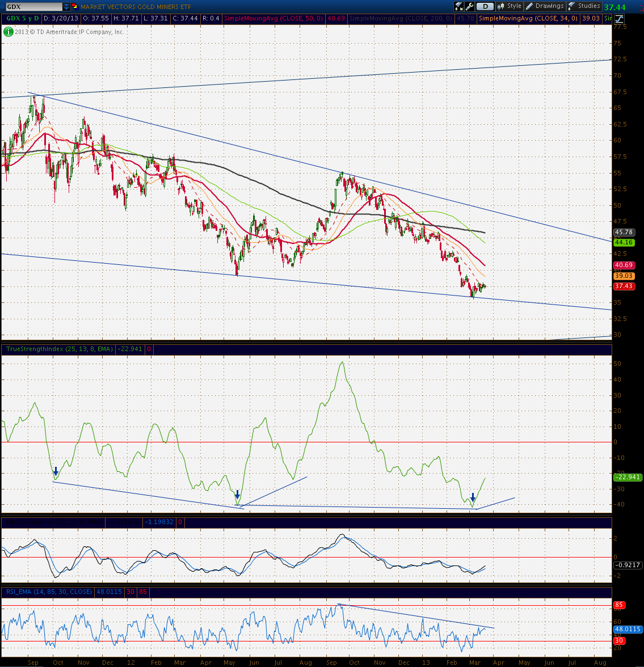Screen dimensions: 644x667
Task: Click the R: 0.4 range value
Action: (x=211, y=18)
